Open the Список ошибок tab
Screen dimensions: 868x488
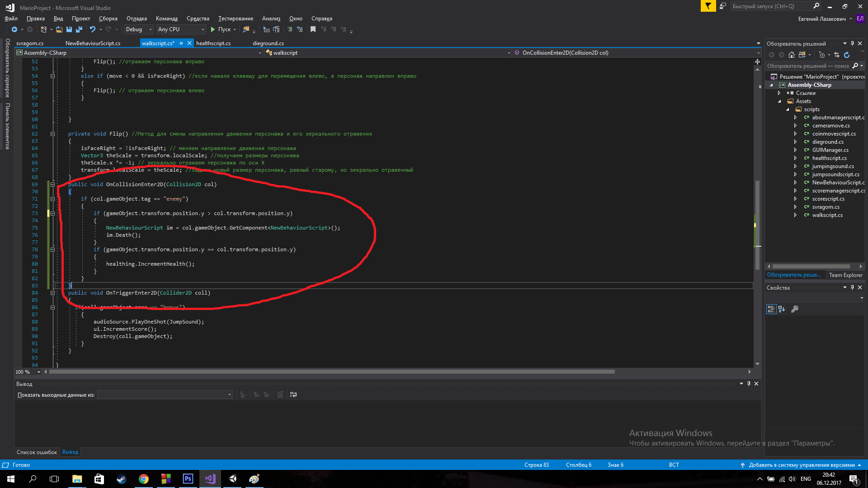pos(37,452)
